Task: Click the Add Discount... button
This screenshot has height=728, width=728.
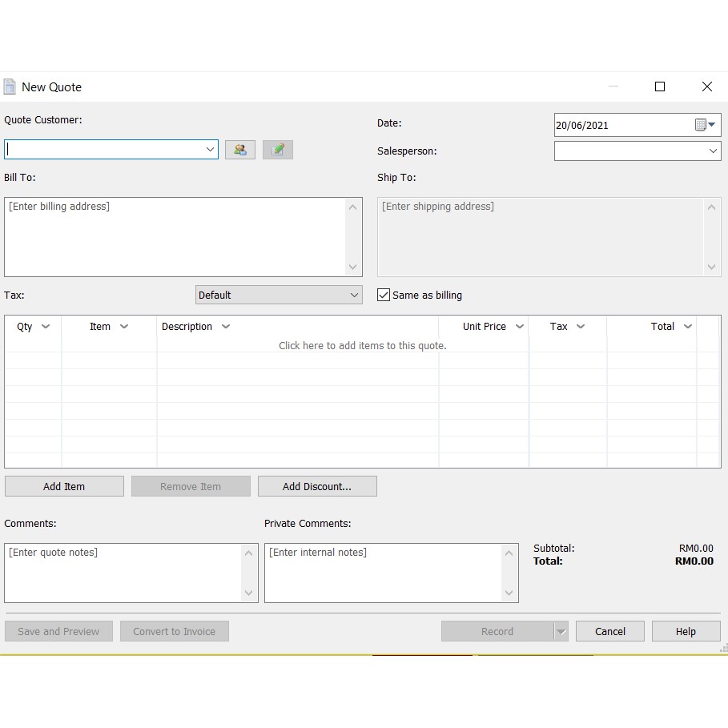Action: point(317,486)
